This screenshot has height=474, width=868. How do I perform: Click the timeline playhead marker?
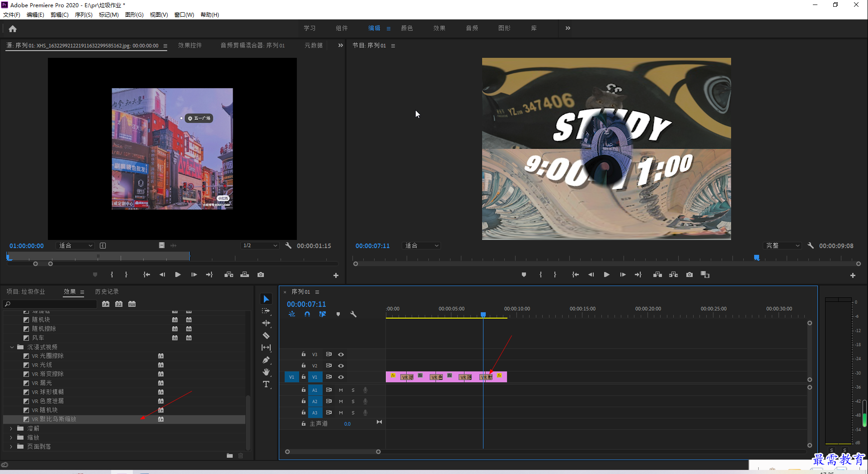click(x=483, y=314)
